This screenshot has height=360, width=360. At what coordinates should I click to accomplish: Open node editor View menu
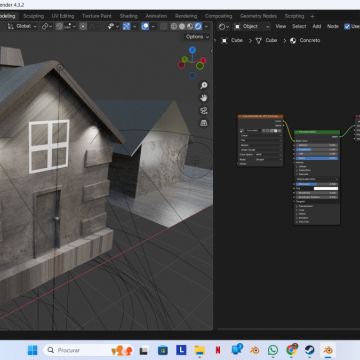coord(281,26)
